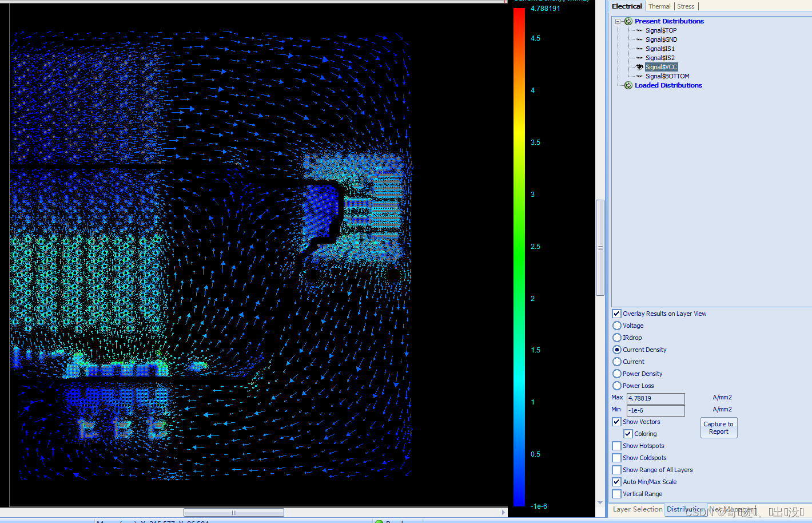Toggle the Coloring checkbox
The height and width of the screenshot is (523, 812).
[x=628, y=434]
